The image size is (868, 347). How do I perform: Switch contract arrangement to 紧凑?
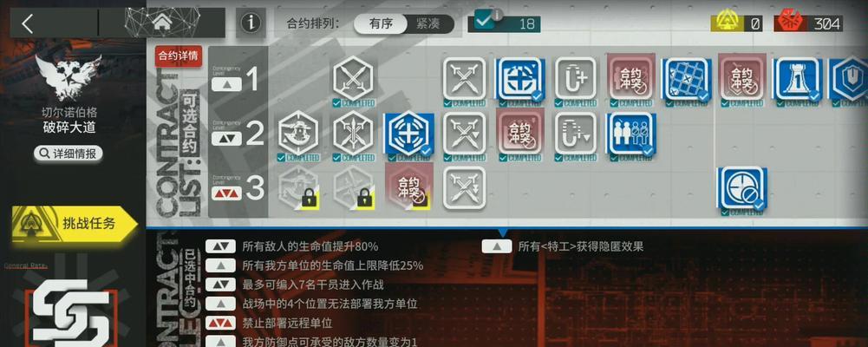click(x=429, y=23)
